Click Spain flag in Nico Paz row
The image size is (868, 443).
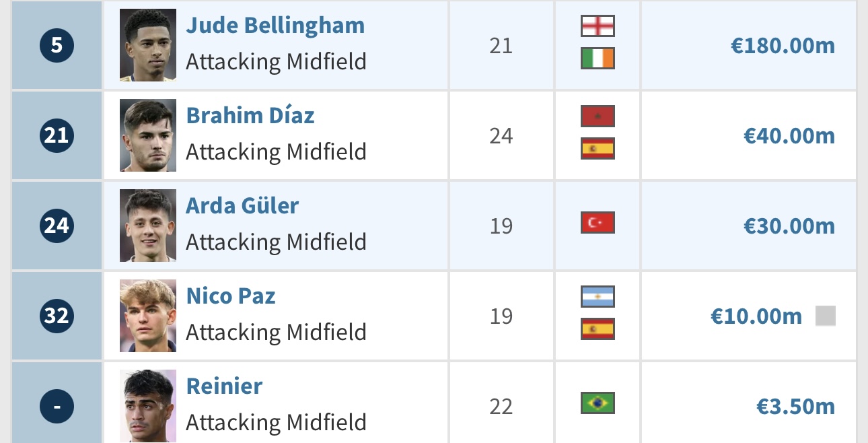point(598,329)
